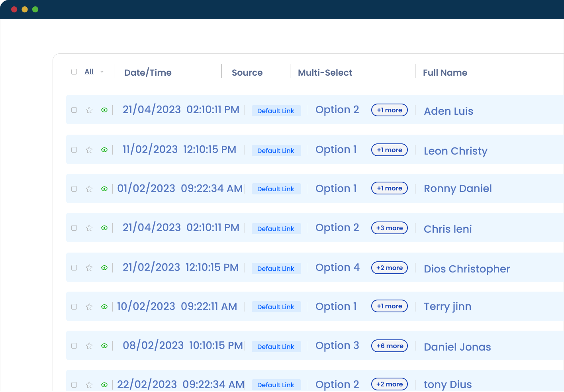Click the Date/Time column header

pos(148,73)
